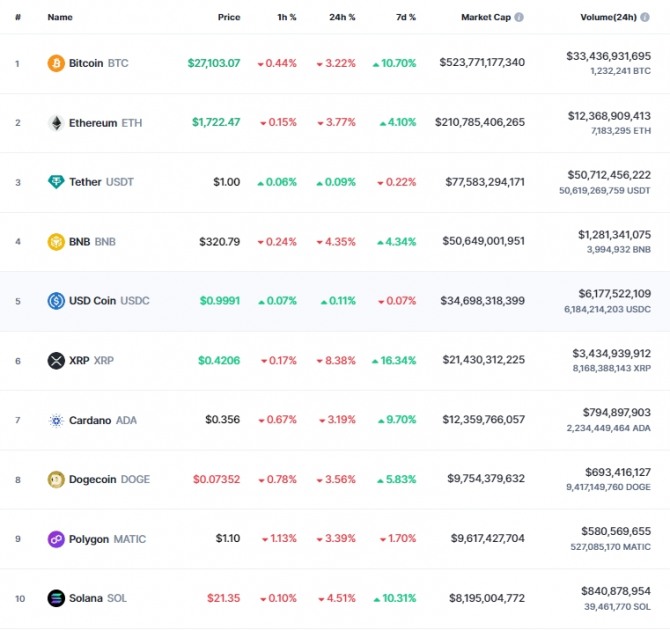Viewport: 670px width, 630px height.
Task: Click the BNB coin icon
Action: 56,242
